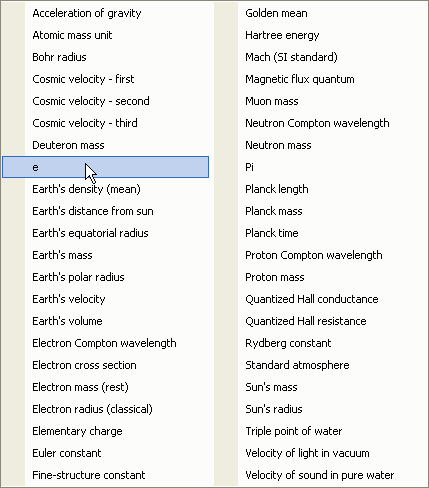Choose Triple point of water

click(320, 431)
